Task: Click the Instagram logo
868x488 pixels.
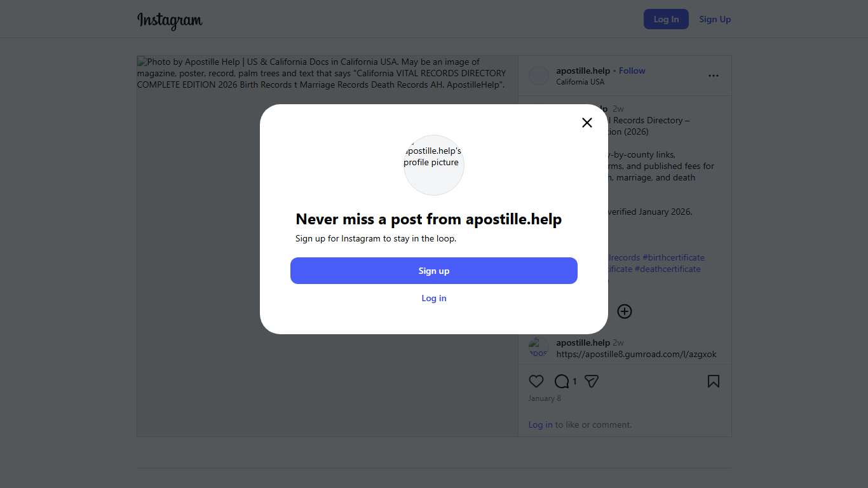Action: [x=170, y=20]
